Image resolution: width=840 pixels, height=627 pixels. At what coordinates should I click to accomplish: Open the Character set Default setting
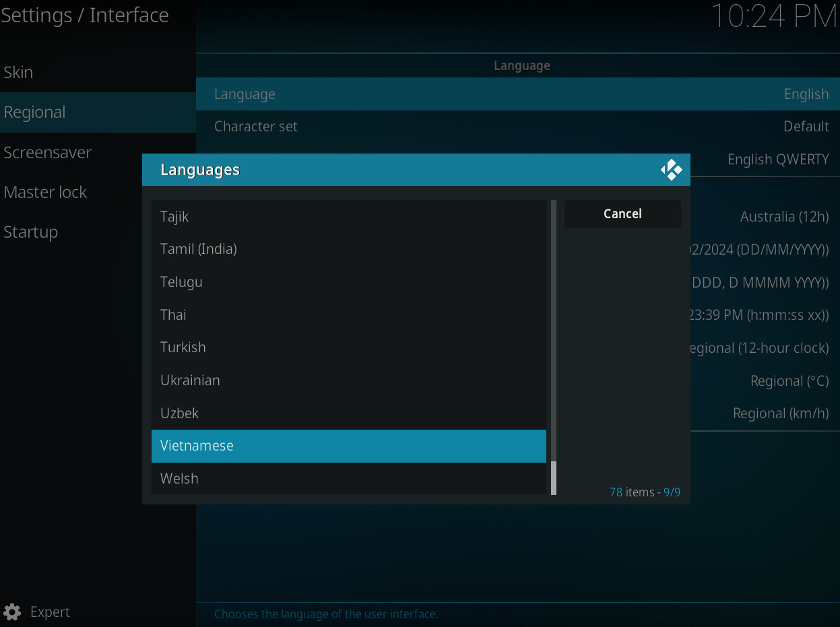pyautogui.click(x=517, y=127)
